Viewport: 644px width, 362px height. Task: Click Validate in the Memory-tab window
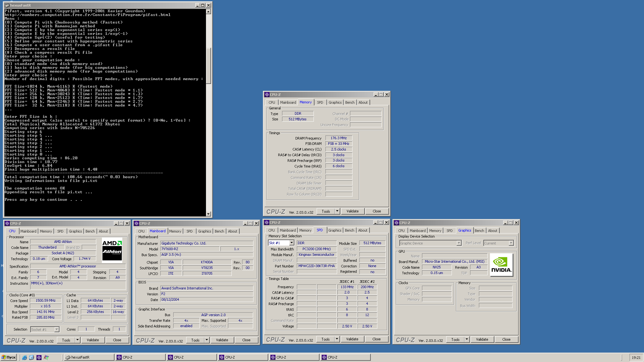pyautogui.click(x=353, y=211)
